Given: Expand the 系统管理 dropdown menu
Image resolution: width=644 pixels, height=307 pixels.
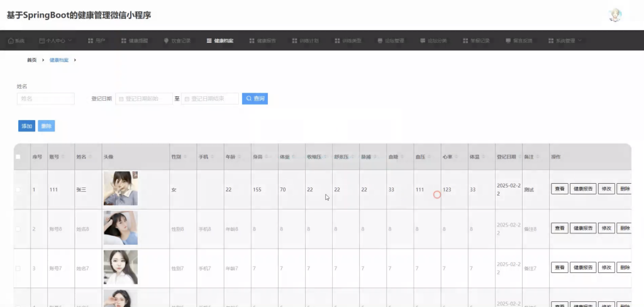Looking at the screenshot, I should pos(565,41).
